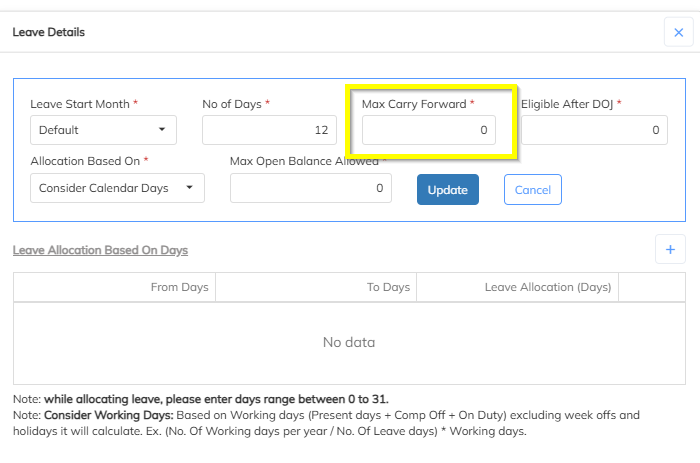Click the Leave Details dialog title
The width and height of the screenshot is (700, 463).
click(48, 32)
